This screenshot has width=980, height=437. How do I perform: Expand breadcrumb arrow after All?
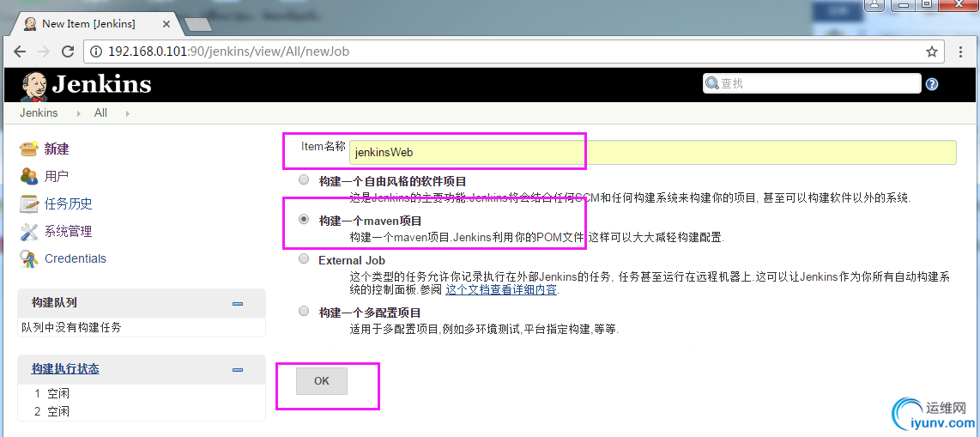click(x=128, y=114)
